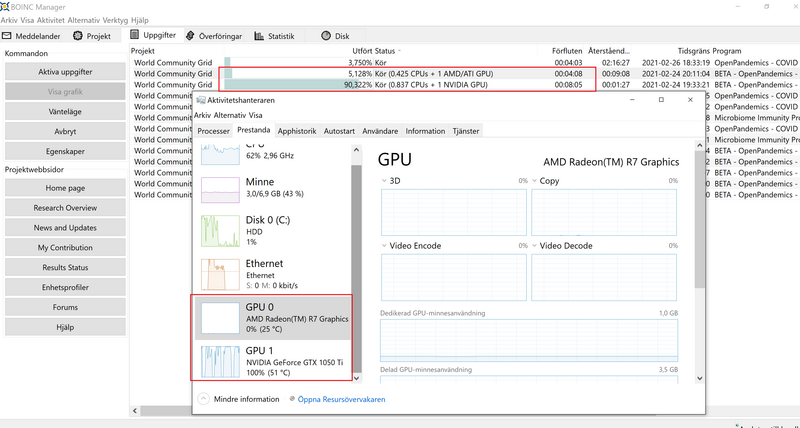Open the 3D engine graph dropdown
800x428 pixels.
click(384, 181)
